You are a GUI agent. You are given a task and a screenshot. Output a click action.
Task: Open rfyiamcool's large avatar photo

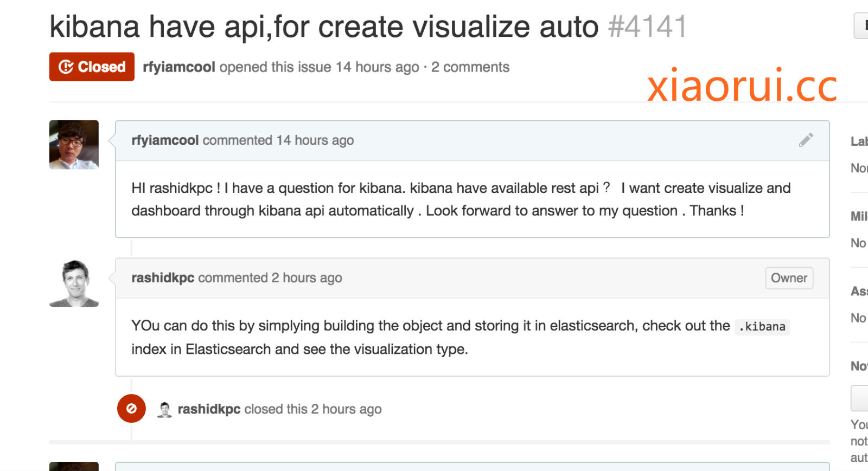[74, 145]
